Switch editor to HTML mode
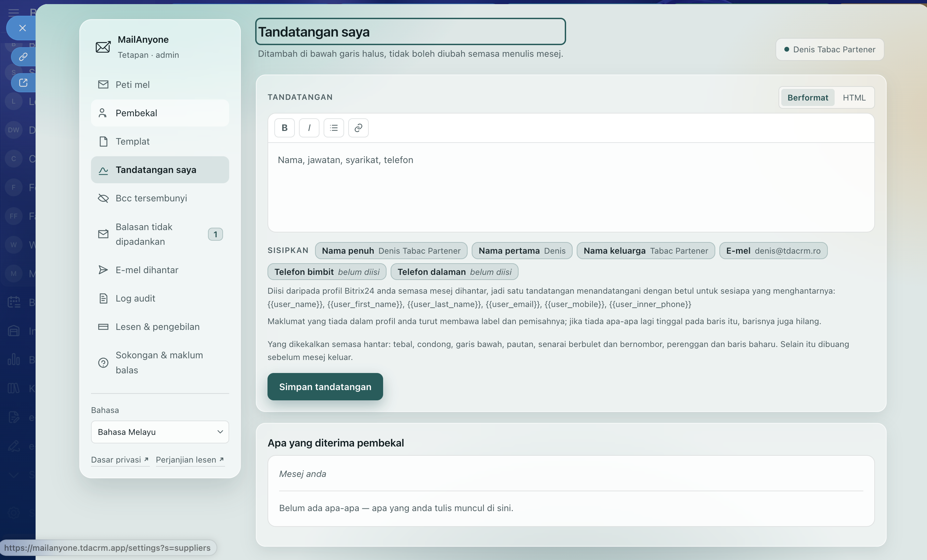This screenshot has height=560, width=927. coord(854,98)
